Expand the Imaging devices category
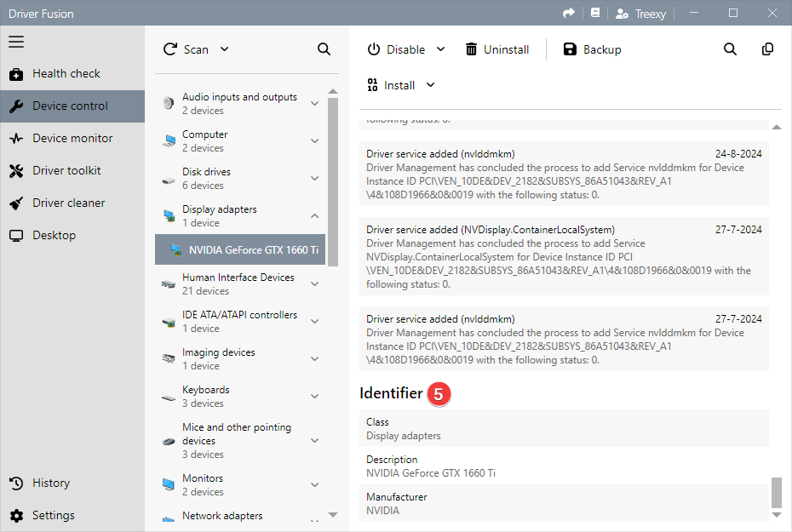This screenshot has height=532, width=792. 315,358
